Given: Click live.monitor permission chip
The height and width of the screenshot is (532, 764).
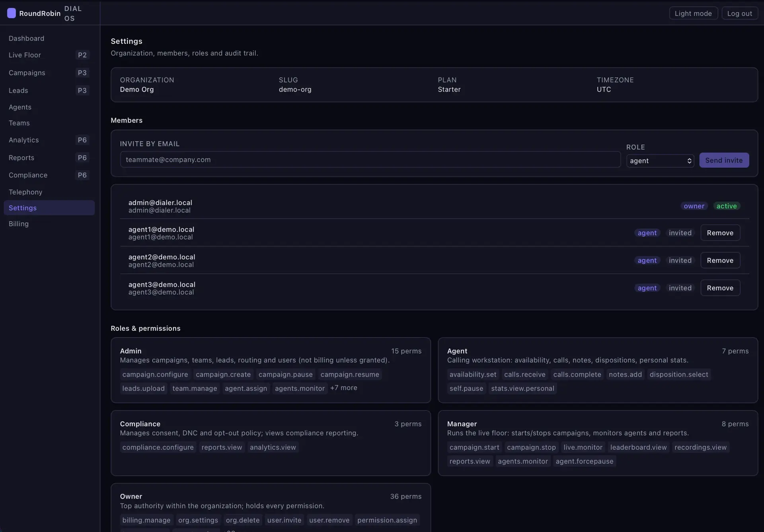Looking at the screenshot, I should pyautogui.click(x=583, y=447).
